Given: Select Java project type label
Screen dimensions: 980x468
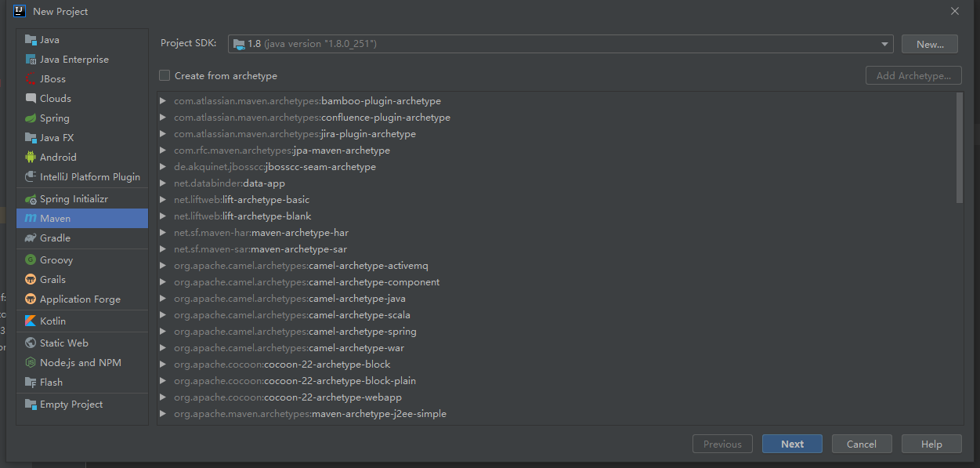Looking at the screenshot, I should click(x=49, y=40).
